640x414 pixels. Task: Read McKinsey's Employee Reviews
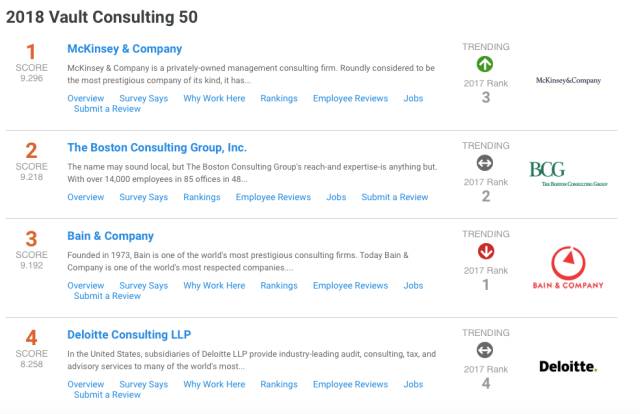350,98
